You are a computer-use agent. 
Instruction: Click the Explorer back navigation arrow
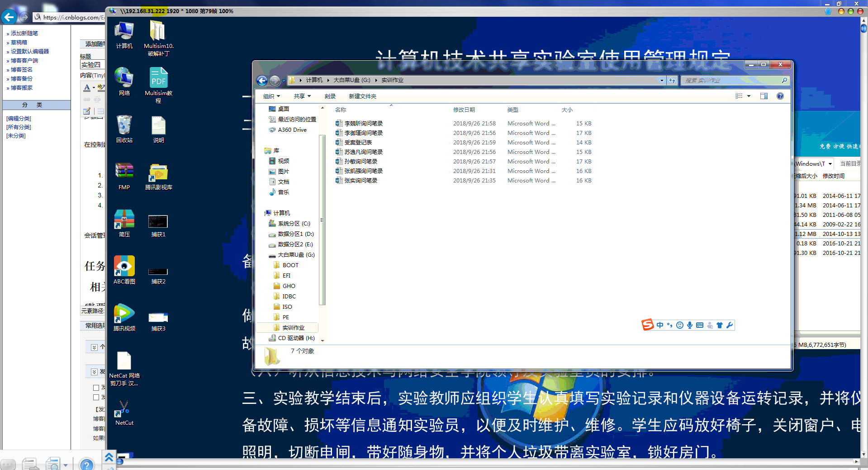coord(262,80)
